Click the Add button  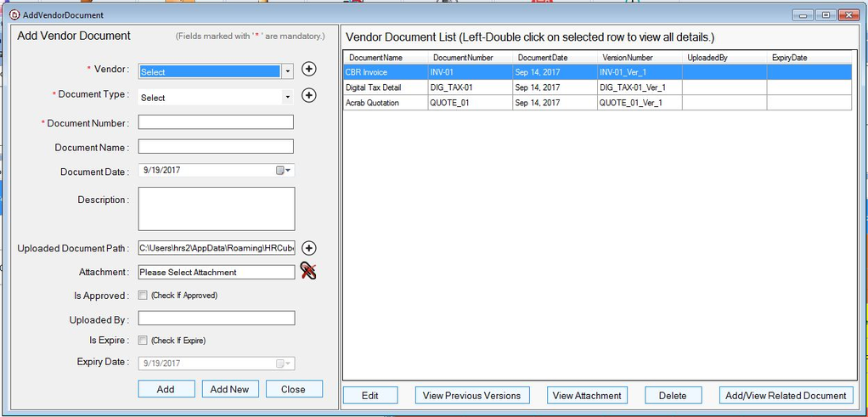click(166, 389)
